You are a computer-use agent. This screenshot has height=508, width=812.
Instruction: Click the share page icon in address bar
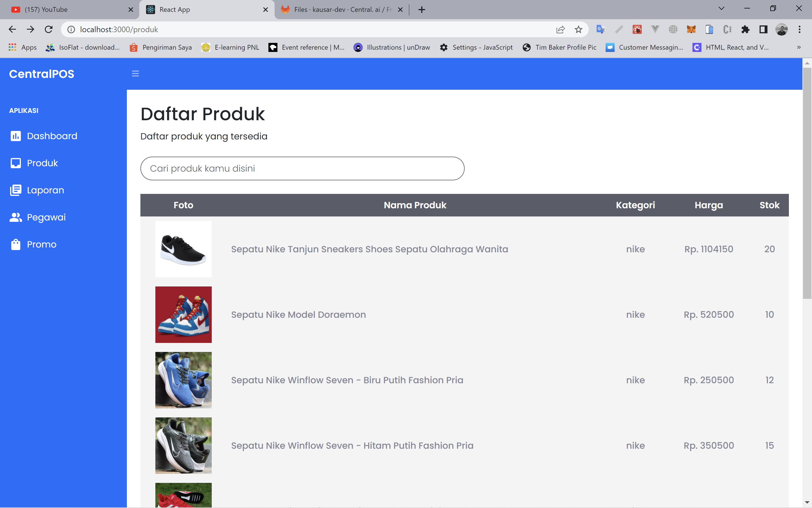pos(560,30)
